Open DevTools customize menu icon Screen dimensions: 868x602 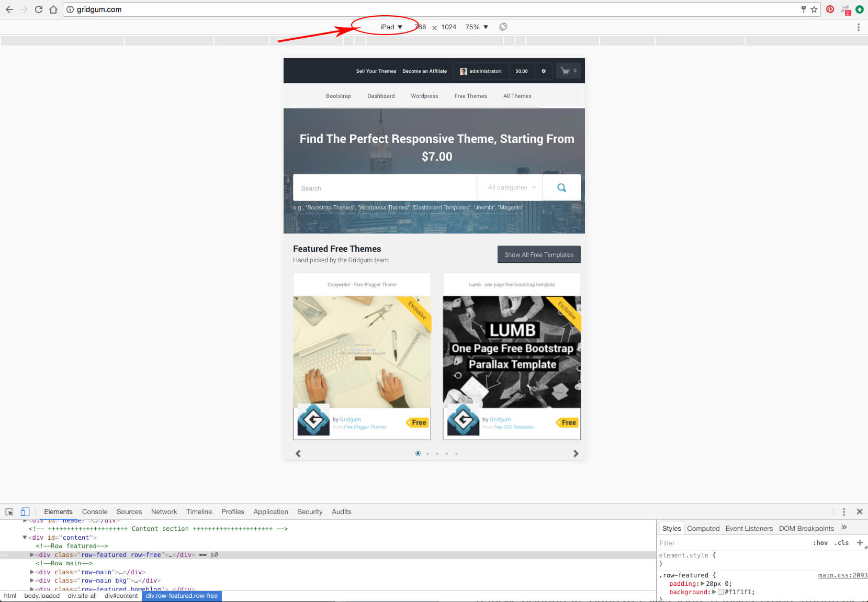tap(843, 512)
